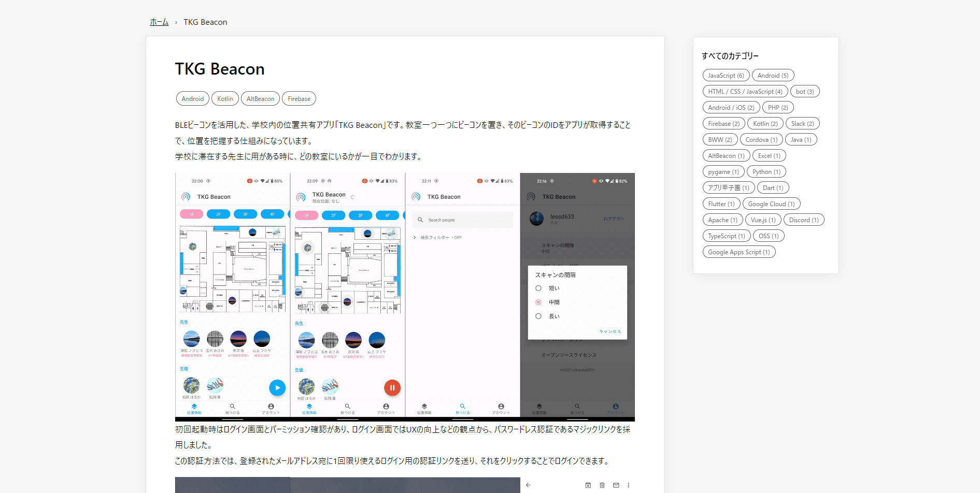Screen dimensions: 980x493
Task: Click オープンソースライセンス in the account screen
Action: (x=569, y=355)
